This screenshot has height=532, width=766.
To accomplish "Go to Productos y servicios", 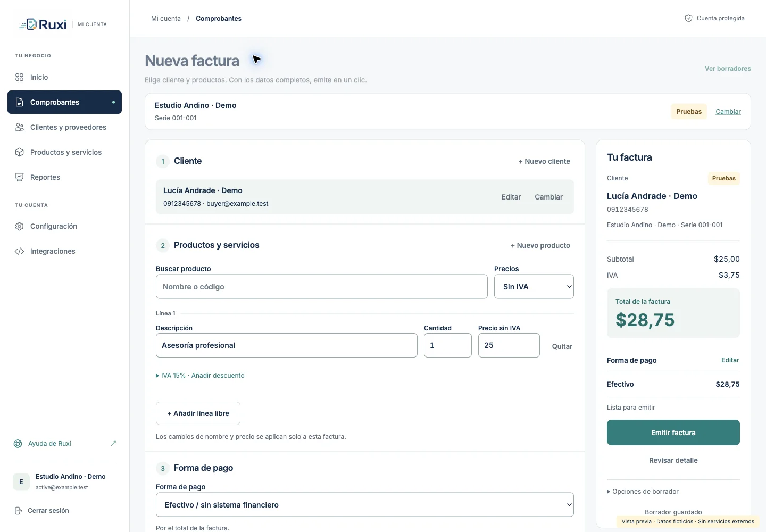I will (64, 152).
